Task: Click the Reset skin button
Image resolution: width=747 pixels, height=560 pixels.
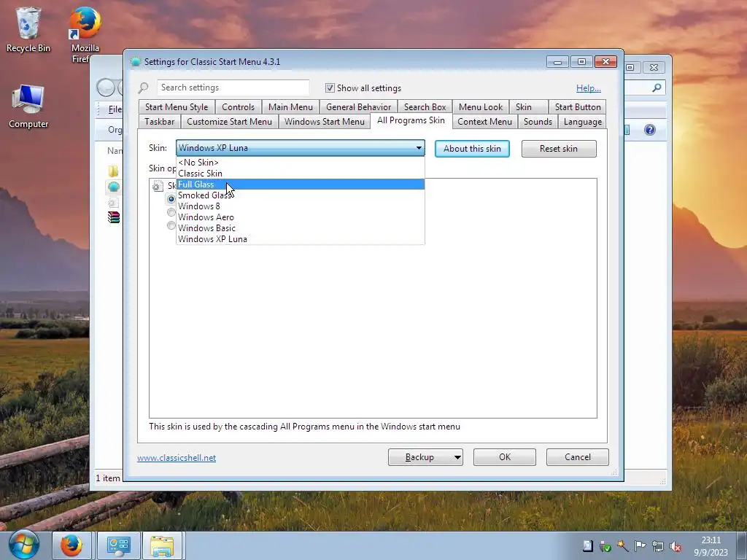Action: coord(559,149)
